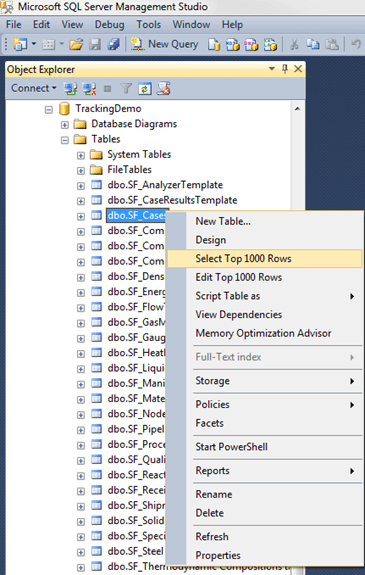
Task: Click Analysis Services DMX Query icon
Action: pyautogui.click(x=251, y=45)
